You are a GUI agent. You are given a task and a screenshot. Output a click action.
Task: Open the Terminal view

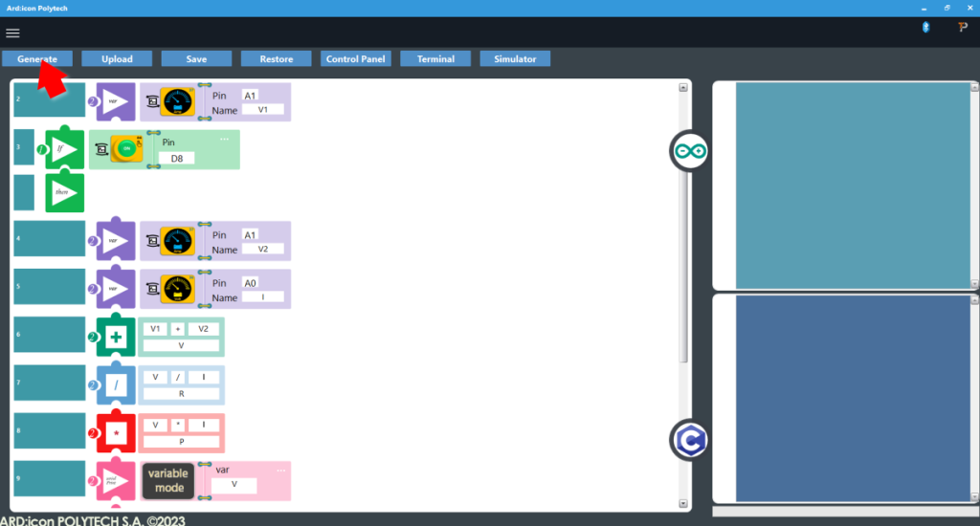pyautogui.click(x=435, y=58)
